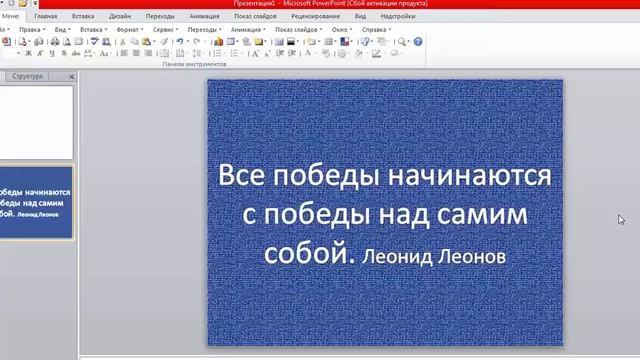Image resolution: width=640 pixels, height=360 pixels.
Task: Switch to the Надстройки ribbon tab
Action: pos(398,16)
